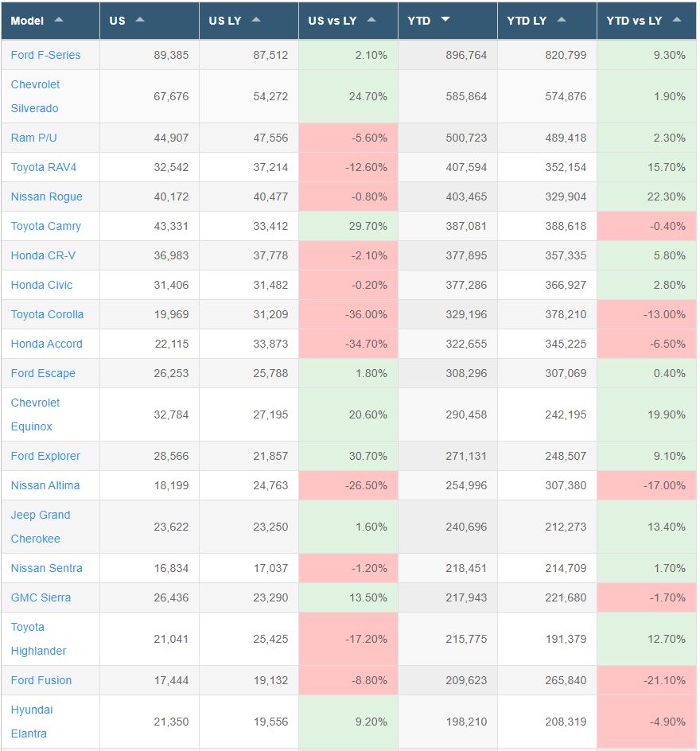Open Toyota Highlander link
This screenshot has height=751, width=700.
38,639
